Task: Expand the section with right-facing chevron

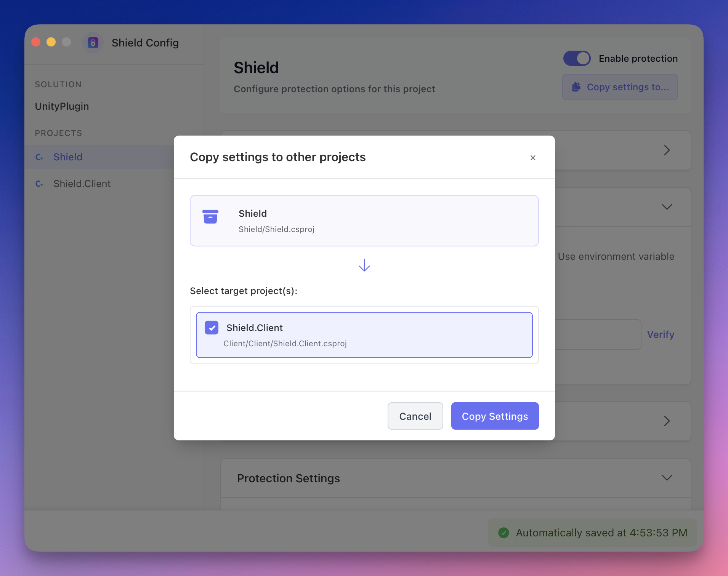Action: [667, 150]
